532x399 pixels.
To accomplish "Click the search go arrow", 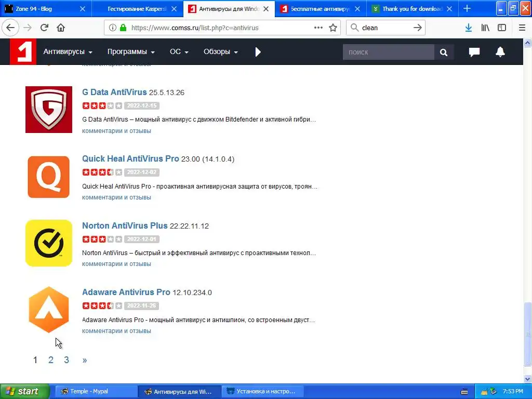I will pyautogui.click(x=418, y=28).
